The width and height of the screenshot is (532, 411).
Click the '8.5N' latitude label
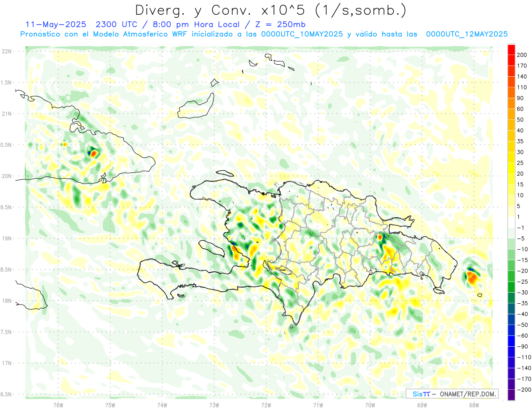[6, 270]
